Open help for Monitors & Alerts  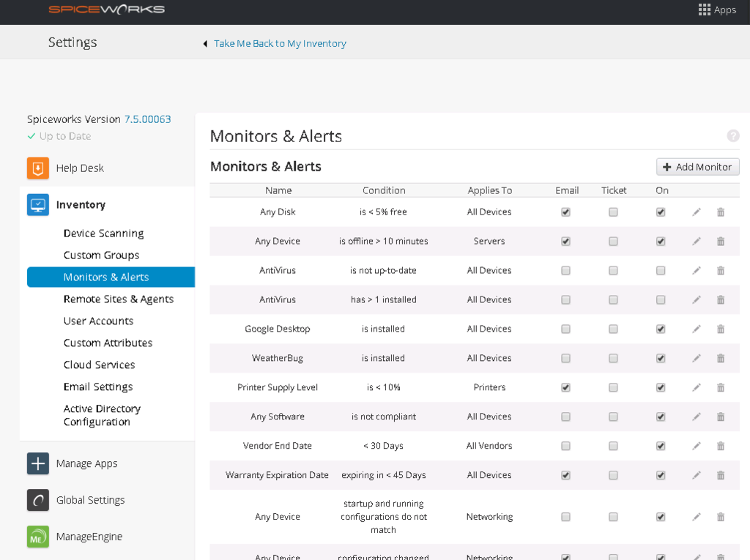tap(733, 135)
